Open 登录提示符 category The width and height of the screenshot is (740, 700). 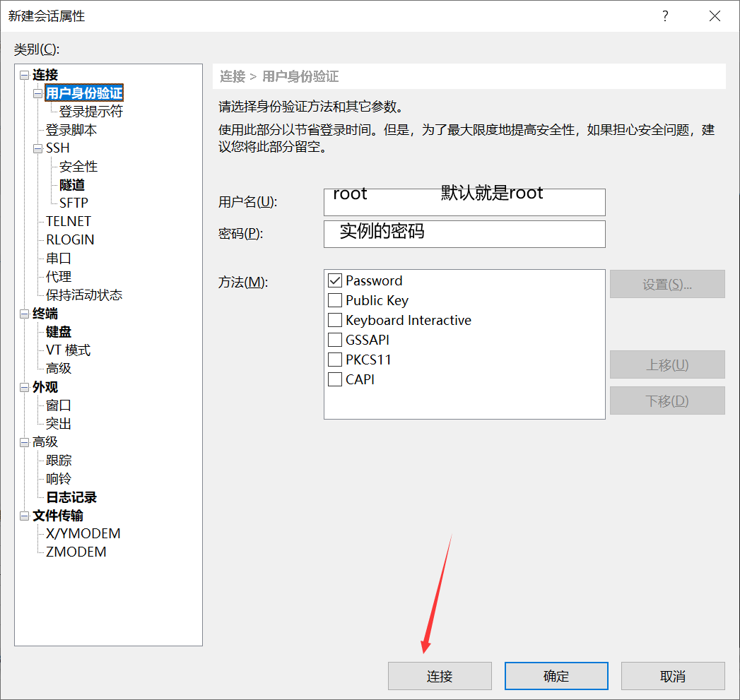[91, 112]
